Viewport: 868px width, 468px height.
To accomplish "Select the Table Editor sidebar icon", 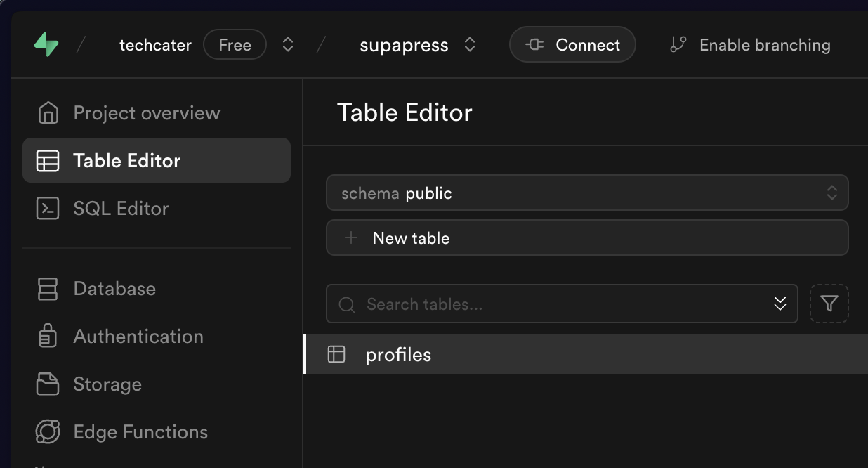I will click(x=48, y=160).
